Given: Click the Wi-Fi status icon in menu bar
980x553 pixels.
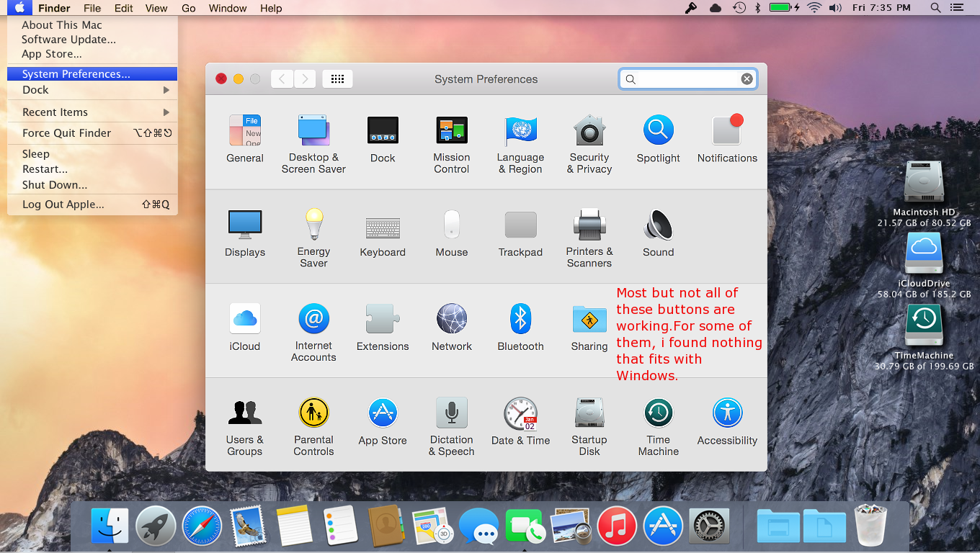Looking at the screenshot, I should click(814, 8).
